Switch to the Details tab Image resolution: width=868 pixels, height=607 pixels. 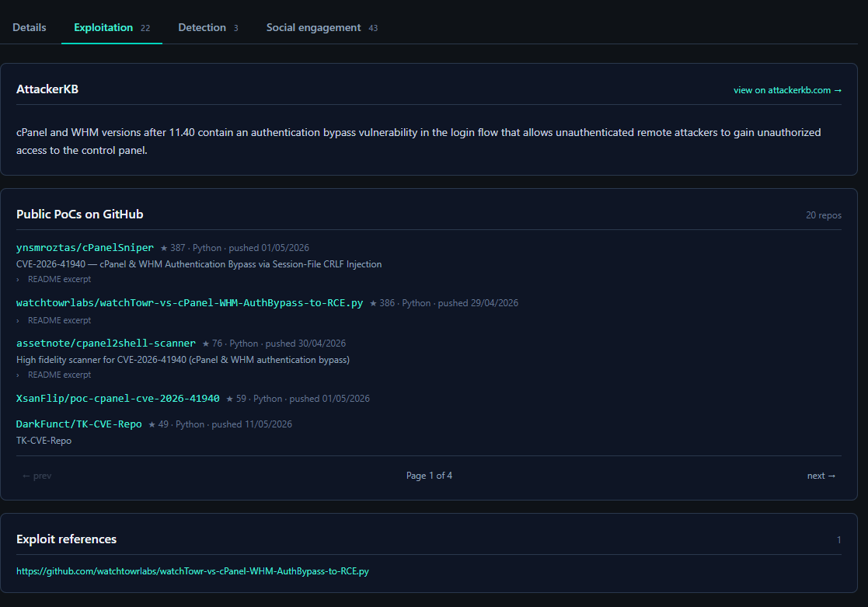coord(30,28)
